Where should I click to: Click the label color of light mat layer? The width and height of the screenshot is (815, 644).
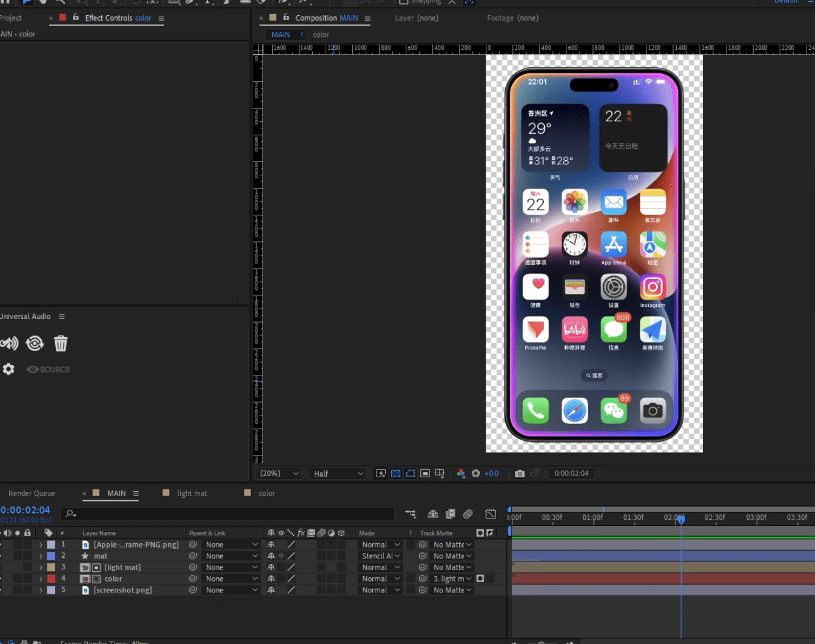(52, 568)
